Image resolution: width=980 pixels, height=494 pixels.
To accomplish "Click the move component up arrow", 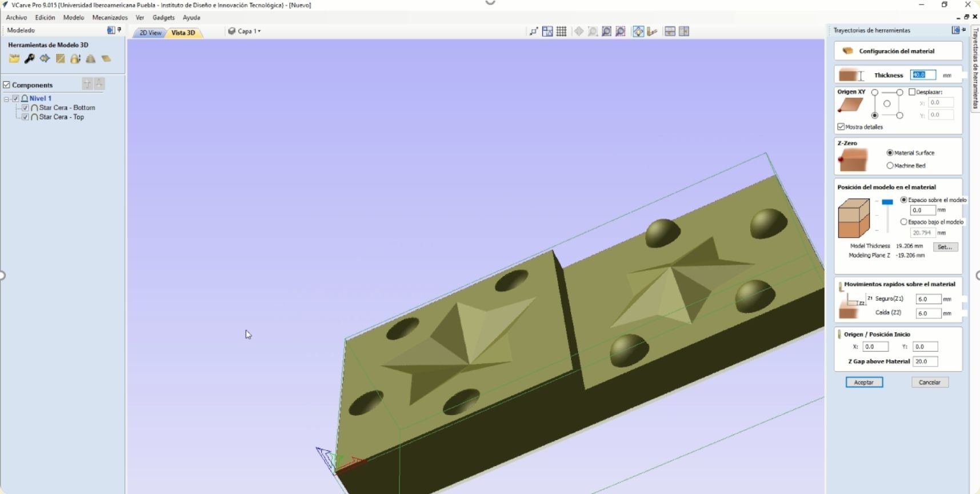I will [x=87, y=84].
